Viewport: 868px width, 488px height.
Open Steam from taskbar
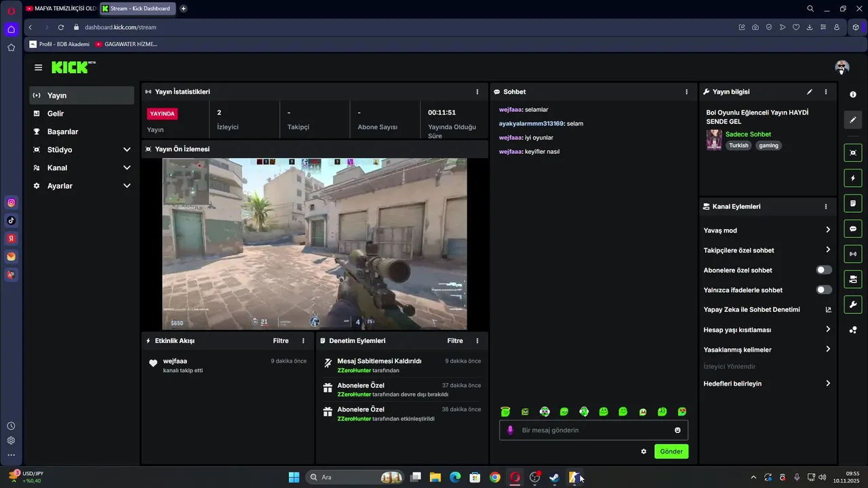[x=554, y=477]
